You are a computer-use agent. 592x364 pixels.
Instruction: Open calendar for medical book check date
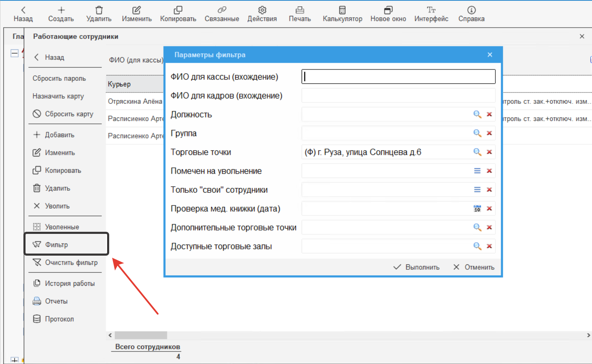pos(477,208)
